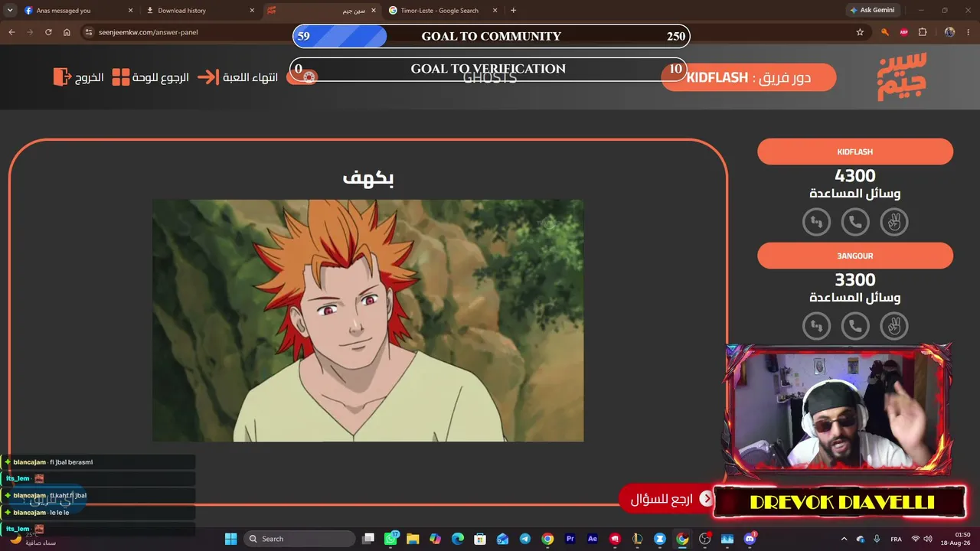
Task: Click the Goal to Community progress bar
Action: point(491,36)
